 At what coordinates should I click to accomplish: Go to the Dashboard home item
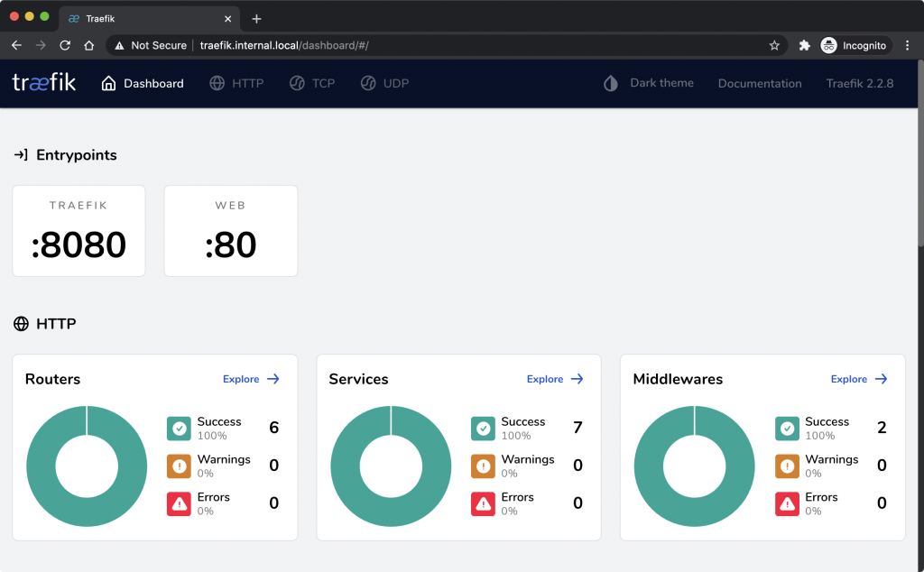pos(143,83)
